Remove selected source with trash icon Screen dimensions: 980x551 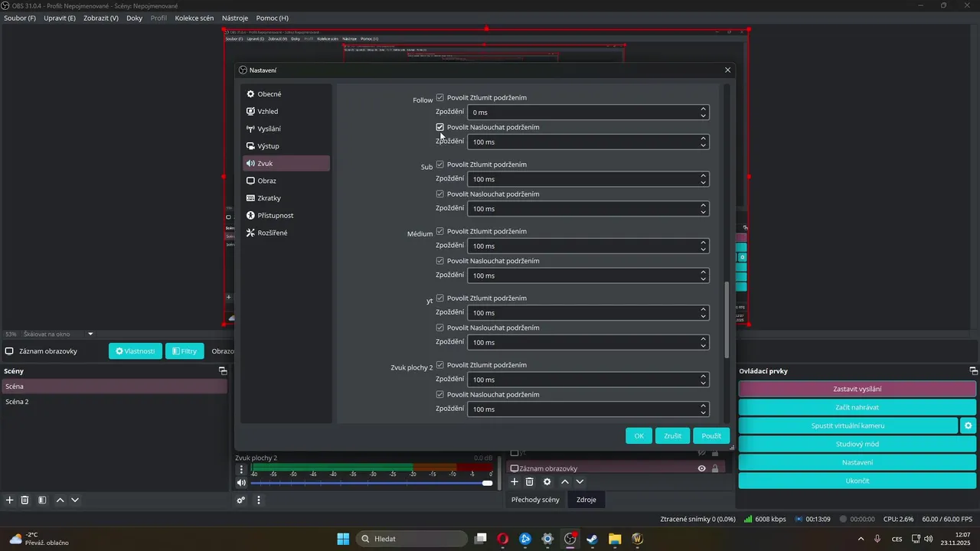tap(529, 481)
